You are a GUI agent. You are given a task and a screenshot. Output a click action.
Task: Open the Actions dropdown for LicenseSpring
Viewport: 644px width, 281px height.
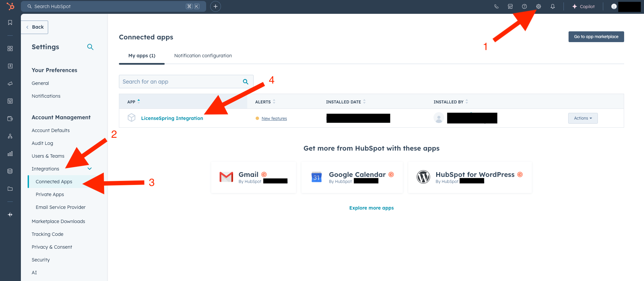pyautogui.click(x=582, y=118)
